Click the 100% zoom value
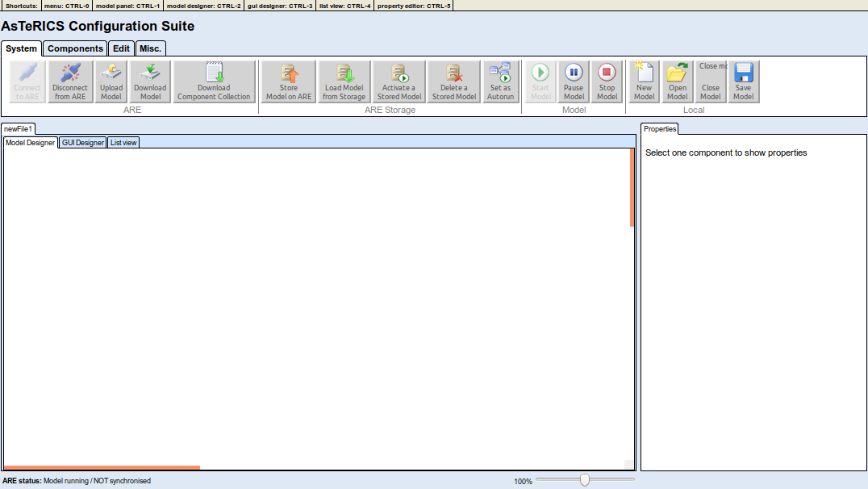The width and height of the screenshot is (868, 489). pos(523,481)
